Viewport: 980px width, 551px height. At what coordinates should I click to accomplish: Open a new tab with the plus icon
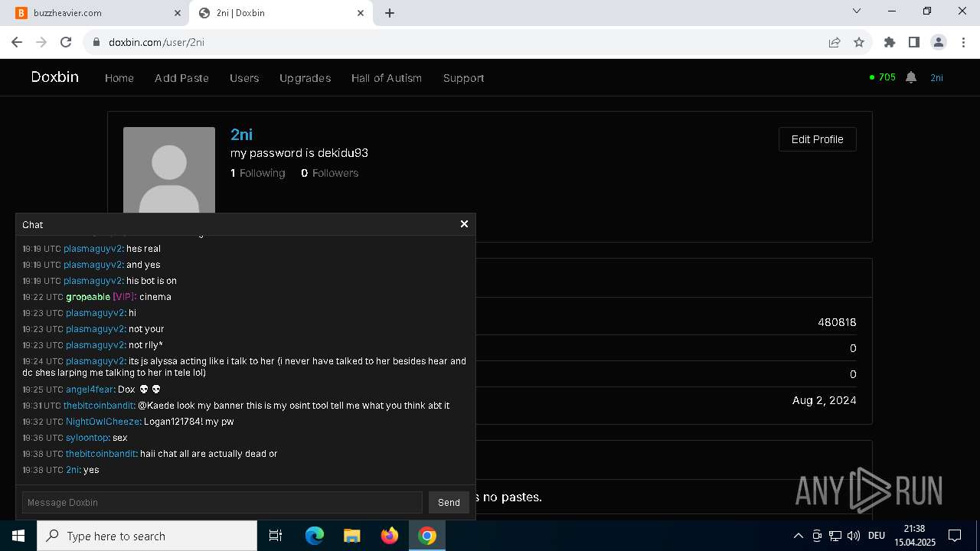390,13
